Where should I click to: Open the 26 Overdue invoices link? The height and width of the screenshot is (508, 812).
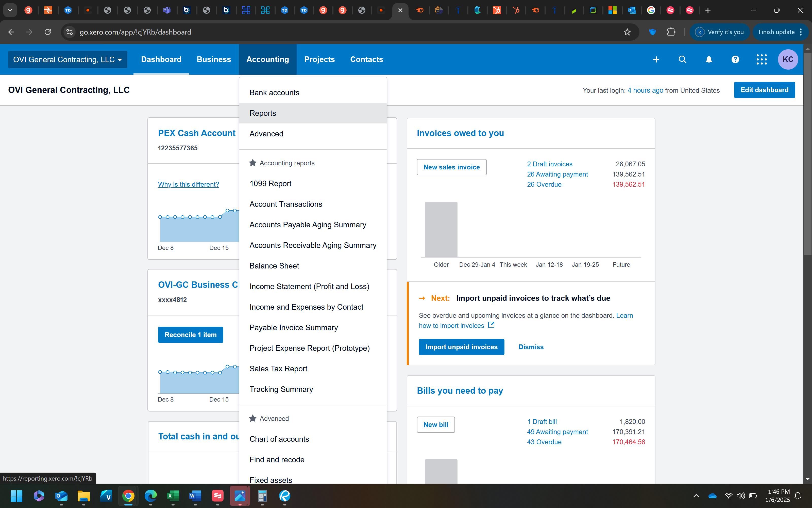pyautogui.click(x=544, y=184)
